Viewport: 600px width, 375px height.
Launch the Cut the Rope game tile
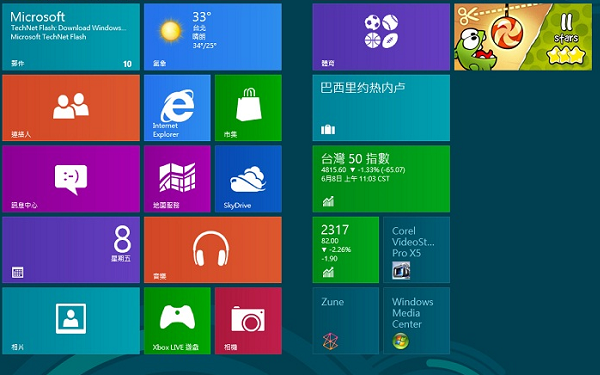pyautogui.click(x=523, y=37)
